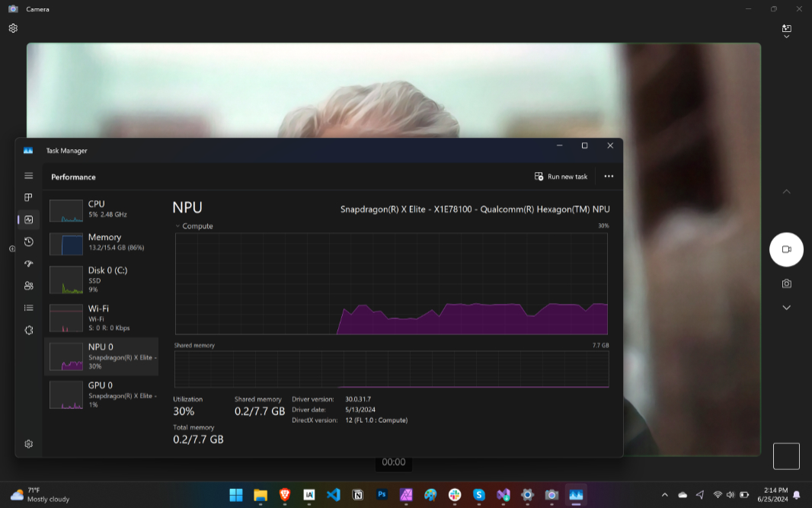Viewport: 812px width, 508px height.
Task: Select NPU 0 performance item
Action: [101, 356]
